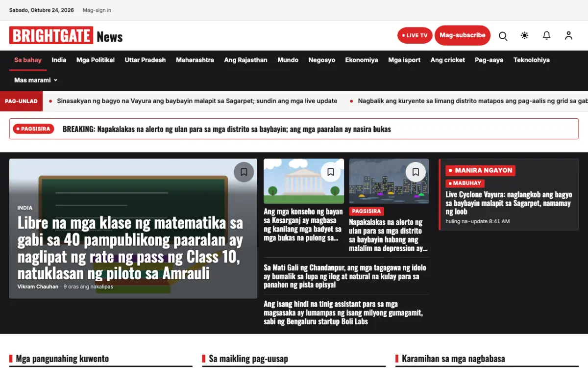The width and height of the screenshot is (588, 368).
Task: Open the India nav item
Action: coord(59,60)
